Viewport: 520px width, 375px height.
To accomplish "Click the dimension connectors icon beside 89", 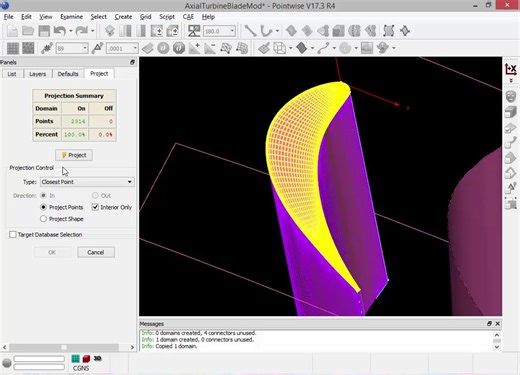I will pos(47,48).
